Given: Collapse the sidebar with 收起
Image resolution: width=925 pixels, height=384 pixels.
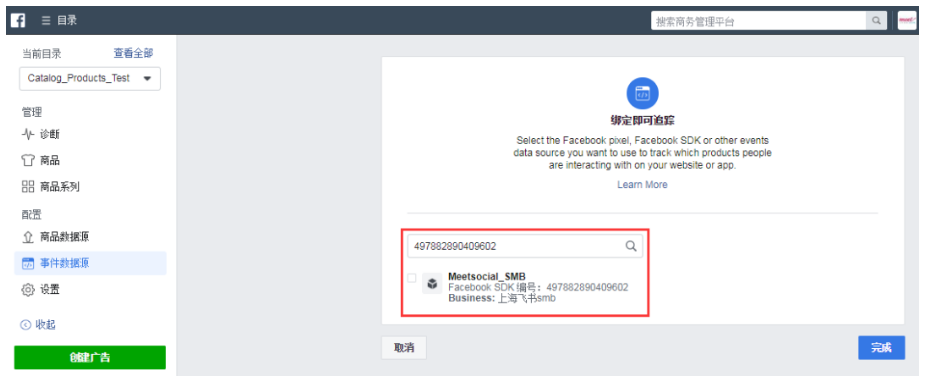Looking at the screenshot, I should (x=38, y=325).
